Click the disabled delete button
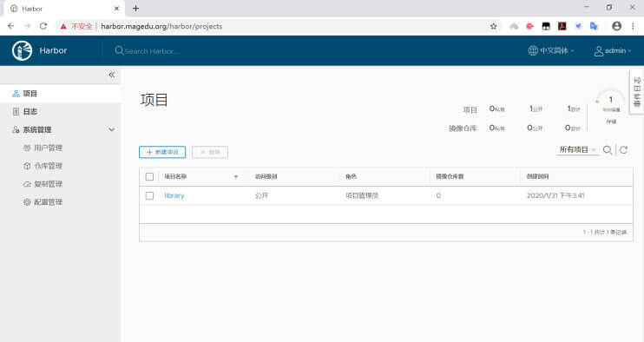 tap(210, 152)
